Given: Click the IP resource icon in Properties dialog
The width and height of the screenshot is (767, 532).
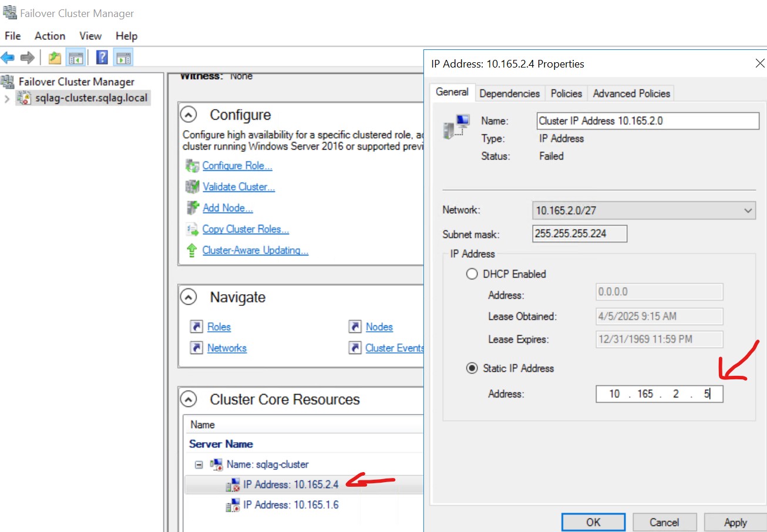Looking at the screenshot, I should click(x=457, y=127).
